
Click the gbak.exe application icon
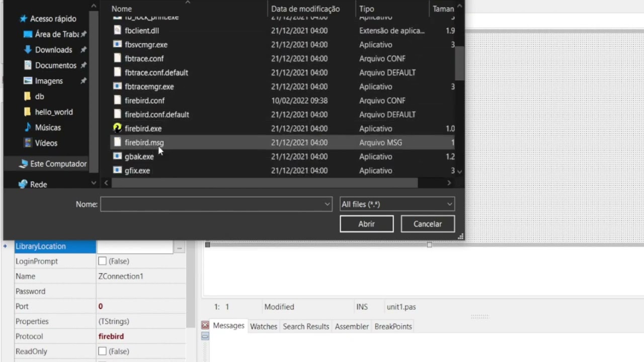[117, 156]
